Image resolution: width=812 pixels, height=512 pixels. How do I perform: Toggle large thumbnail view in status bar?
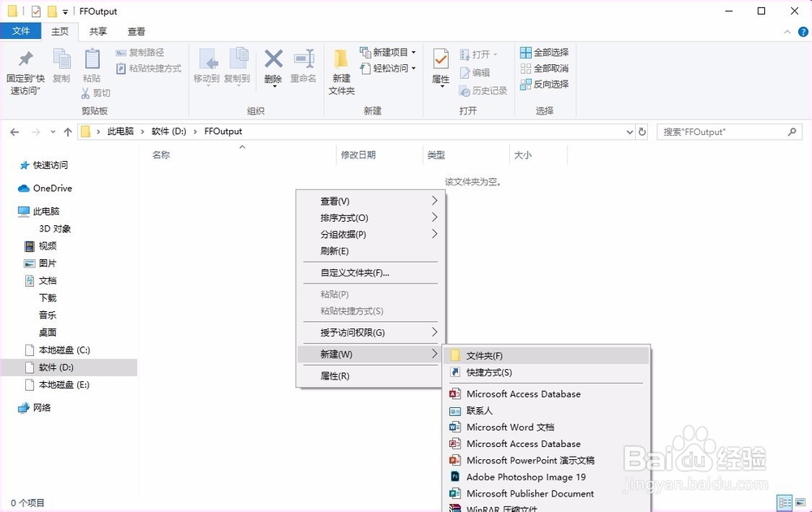coord(801,502)
